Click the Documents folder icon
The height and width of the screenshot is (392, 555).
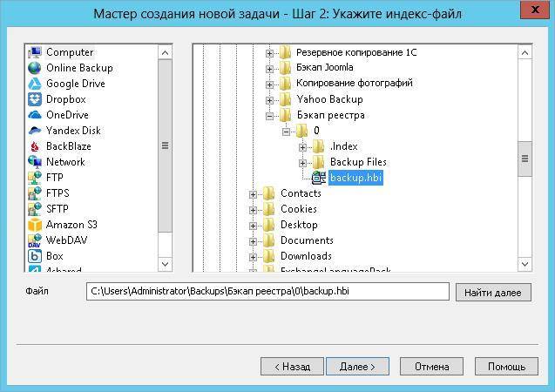pyautogui.click(x=269, y=240)
